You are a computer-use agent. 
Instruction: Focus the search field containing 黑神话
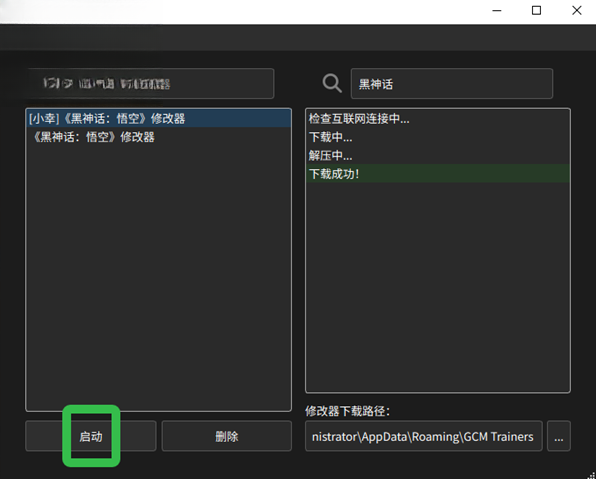click(452, 84)
